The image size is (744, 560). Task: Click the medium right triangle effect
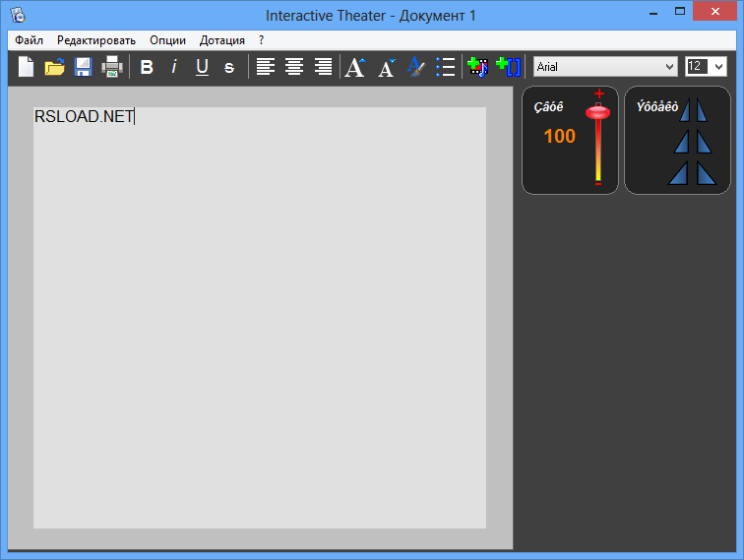pyautogui.click(x=705, y=143)
